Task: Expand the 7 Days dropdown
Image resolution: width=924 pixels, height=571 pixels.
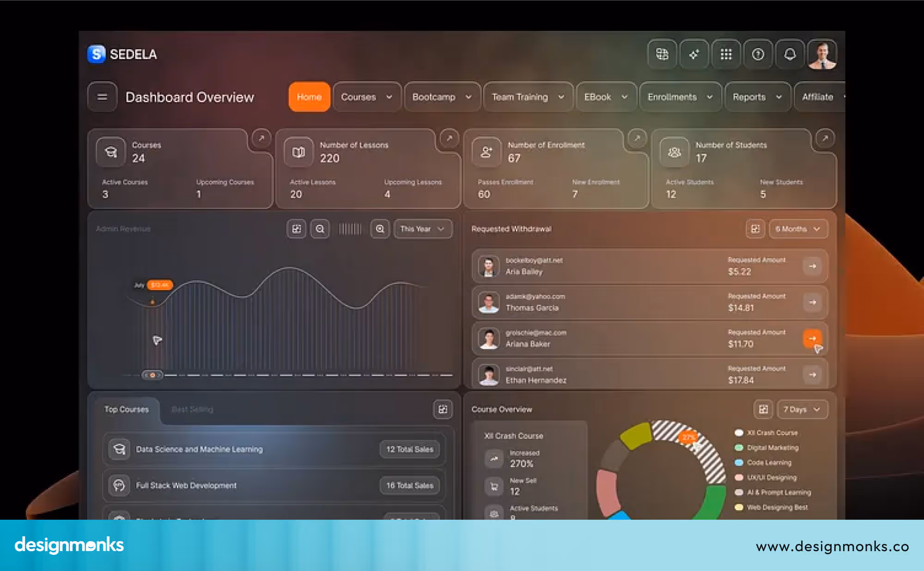Action: pos(802,409)
